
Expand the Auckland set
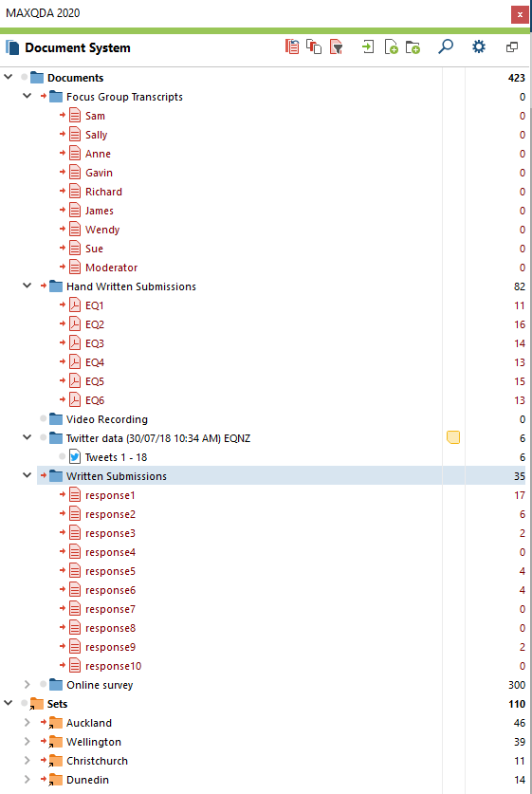pyautogui.click(x=28, y=723)
